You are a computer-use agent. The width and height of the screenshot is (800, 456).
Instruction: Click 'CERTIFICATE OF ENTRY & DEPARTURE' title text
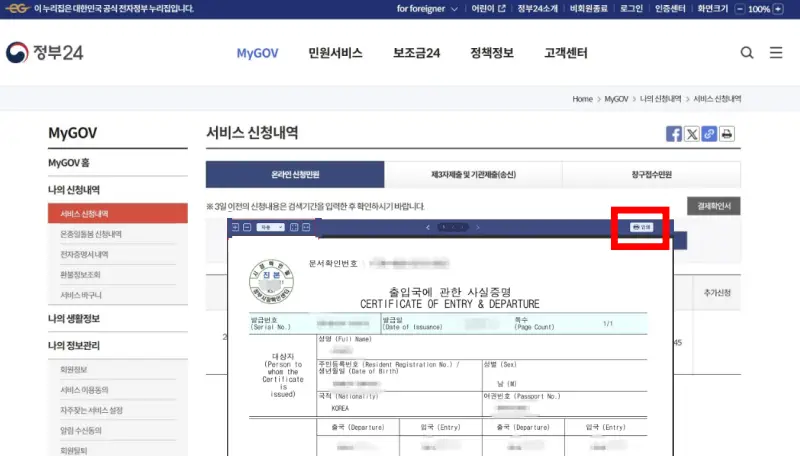coord(449,304)
